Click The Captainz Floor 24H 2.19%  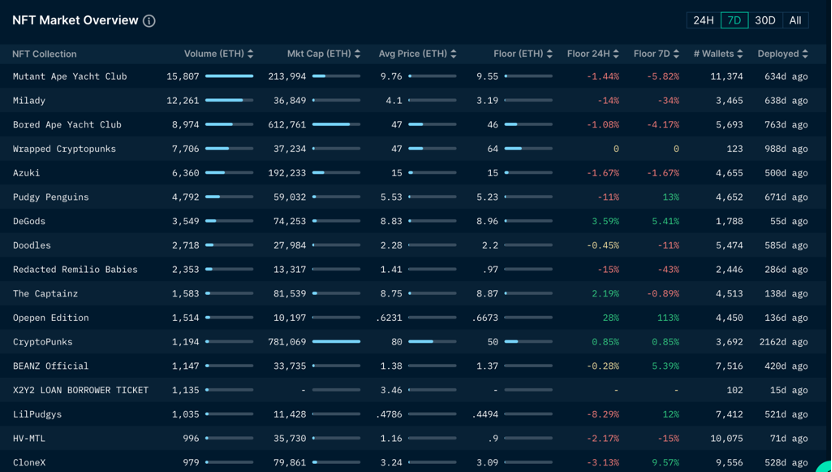[x=605, y=294]
